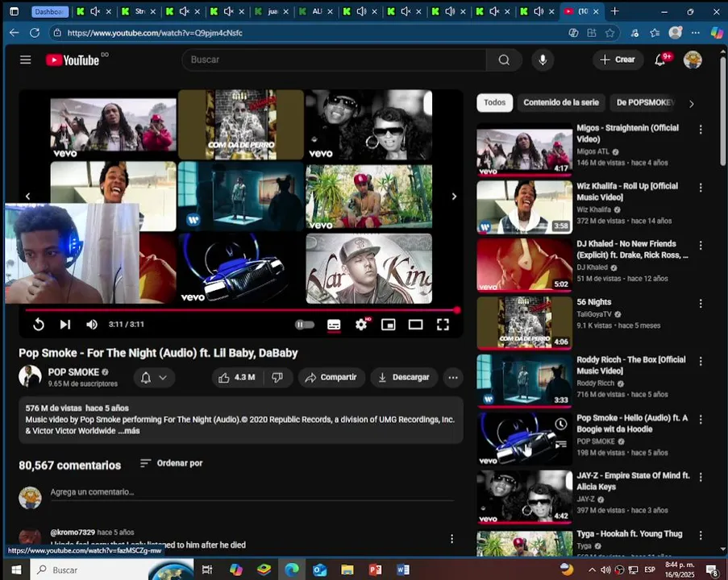Open options for 56 Nights video
Screen dimensions: 728x580
pyautogui.click(x=701, y=304)
